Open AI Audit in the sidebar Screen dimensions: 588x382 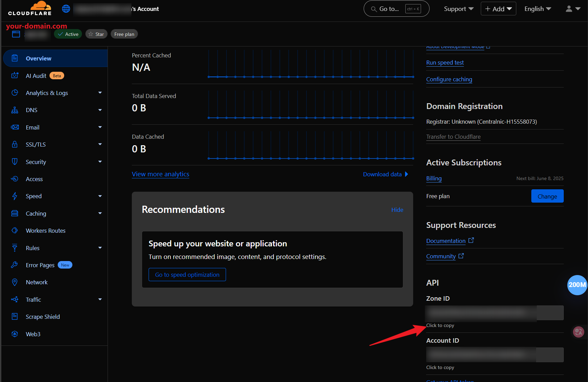[x=55, y=76]
